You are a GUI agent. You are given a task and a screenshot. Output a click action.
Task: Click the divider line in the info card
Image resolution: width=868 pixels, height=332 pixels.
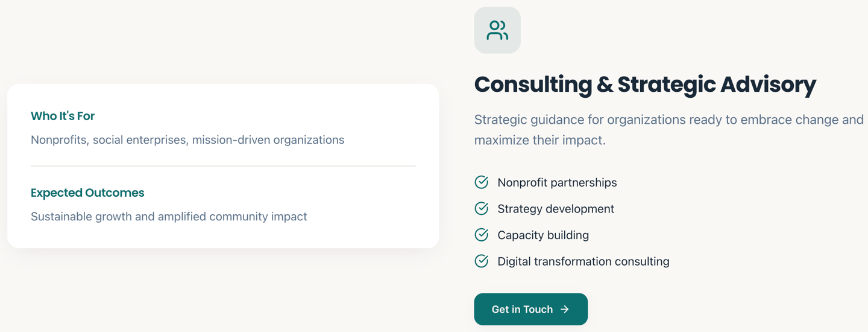point(223,166)
